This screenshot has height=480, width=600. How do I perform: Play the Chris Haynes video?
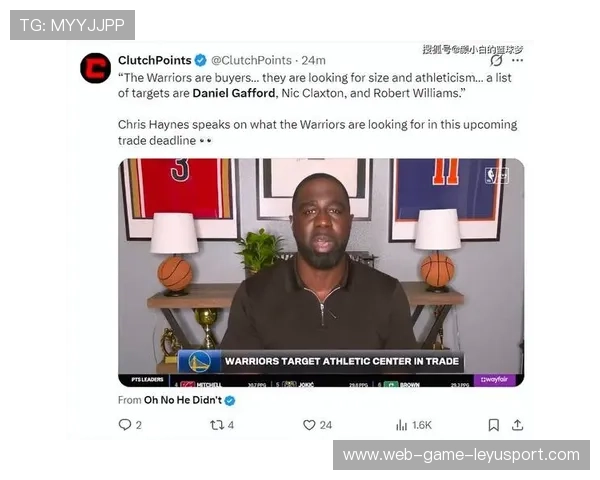click(321, 273)
